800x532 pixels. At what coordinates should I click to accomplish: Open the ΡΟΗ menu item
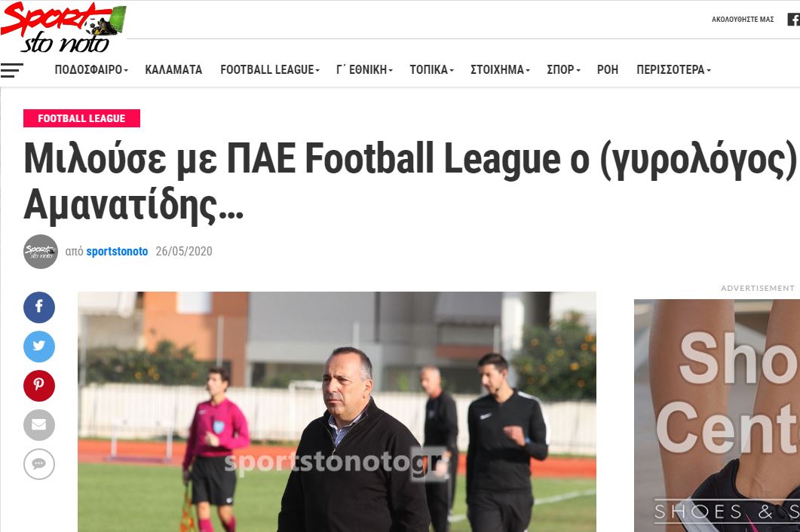(x=608, y=70)
